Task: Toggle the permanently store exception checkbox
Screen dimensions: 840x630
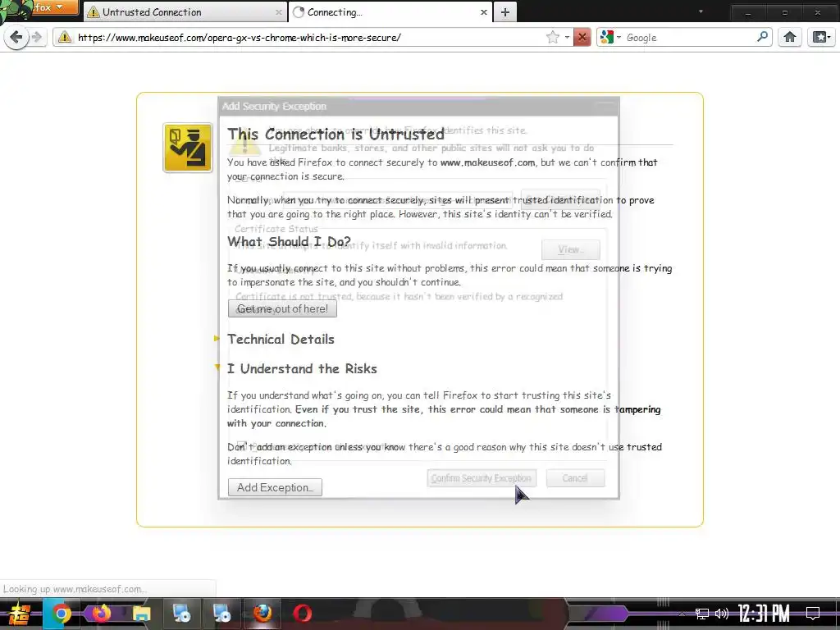Action: (x=242, y=445)
